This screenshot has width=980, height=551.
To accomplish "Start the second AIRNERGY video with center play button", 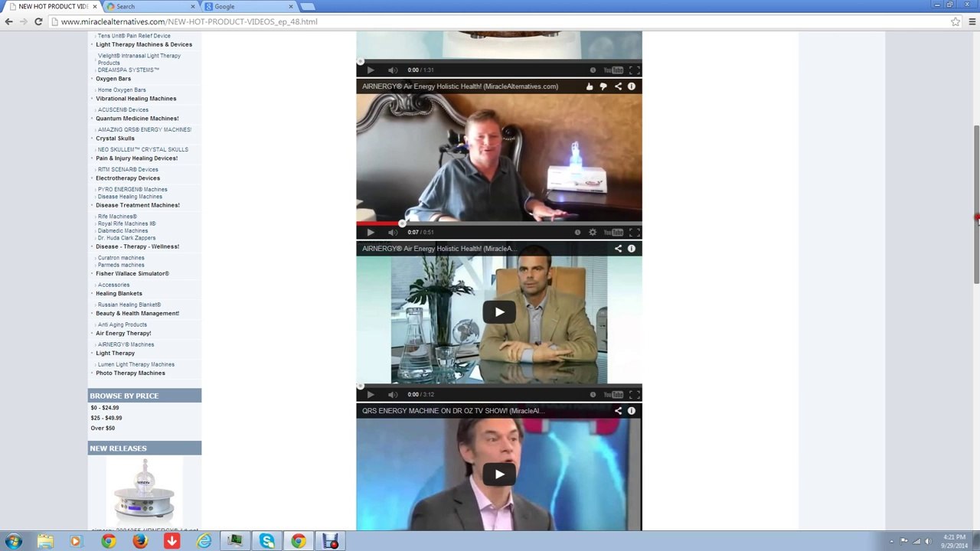I will (x=499, y=312).
